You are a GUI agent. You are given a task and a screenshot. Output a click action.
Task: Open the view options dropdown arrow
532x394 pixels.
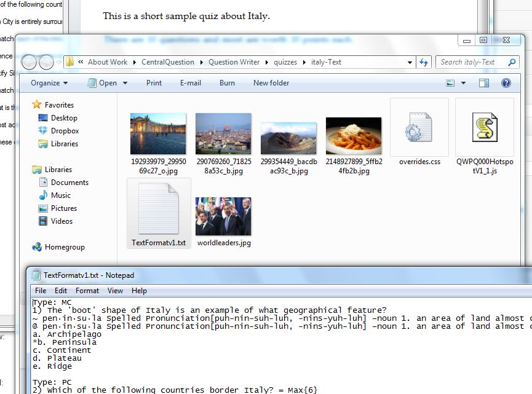[x=463, y=83]
